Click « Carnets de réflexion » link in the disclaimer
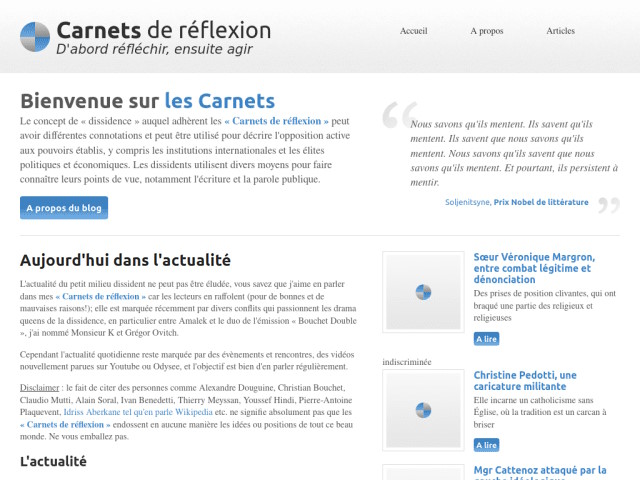640x480 pixels. pos(65,424)
